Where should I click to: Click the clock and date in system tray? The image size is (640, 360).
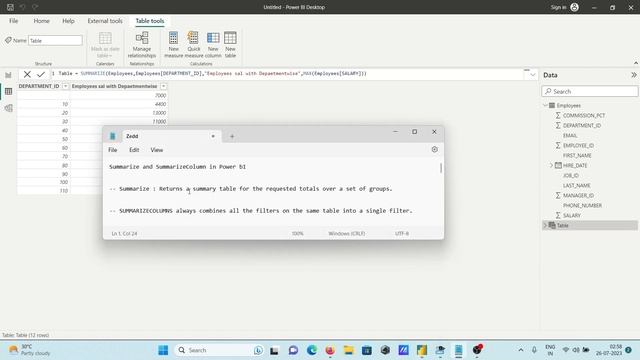[609, 350]
